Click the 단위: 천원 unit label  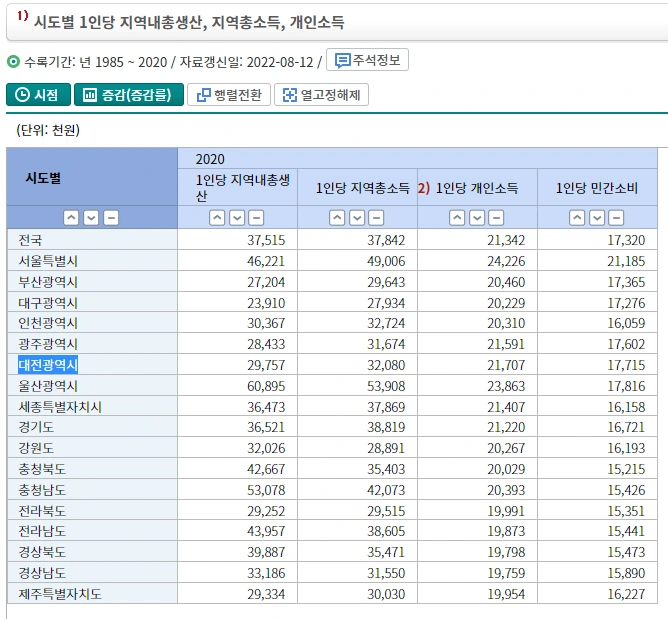tap(48, 130)
